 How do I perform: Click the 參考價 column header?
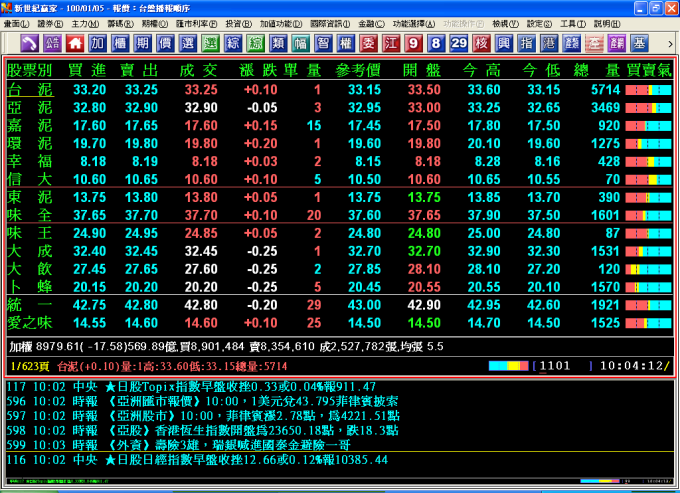[x=358, y=70]
